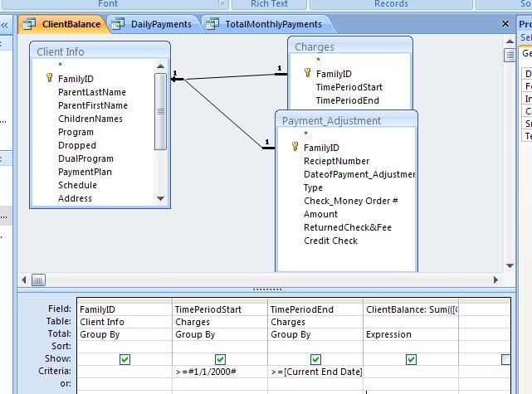The image size is (532, 394).
Task: Click design pane vertical scroll up arrow
Action: click(510, 41)
